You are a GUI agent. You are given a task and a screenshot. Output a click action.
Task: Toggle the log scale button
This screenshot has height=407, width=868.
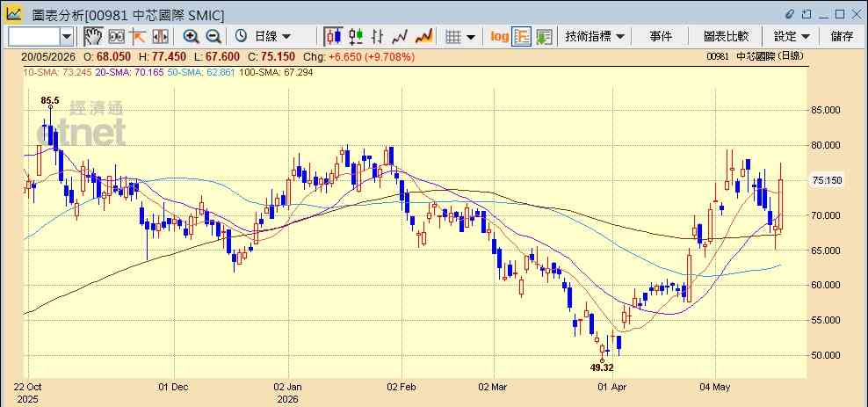click(x=499, y=37)
